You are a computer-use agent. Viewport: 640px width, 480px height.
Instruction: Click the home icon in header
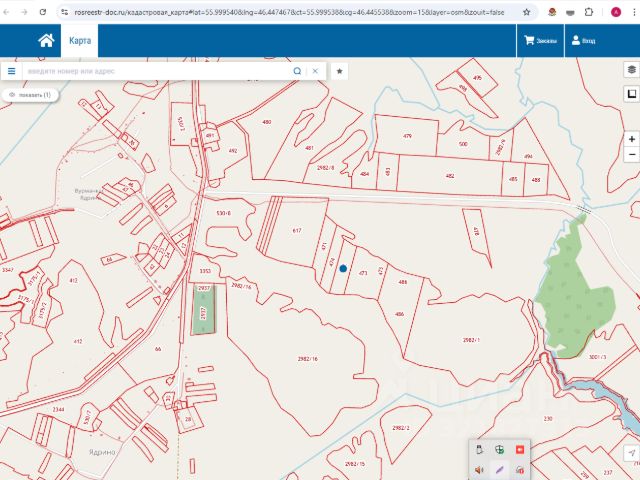click(46, 41)
